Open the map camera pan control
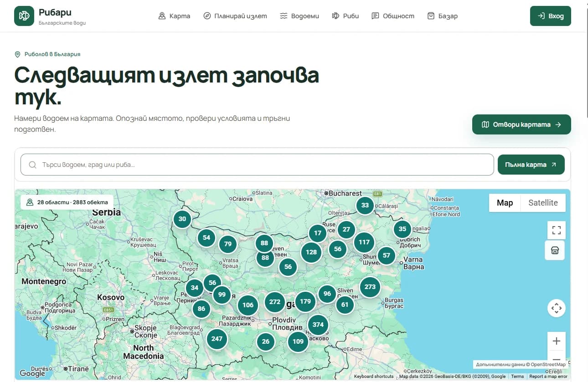 (x=557, y=308)
